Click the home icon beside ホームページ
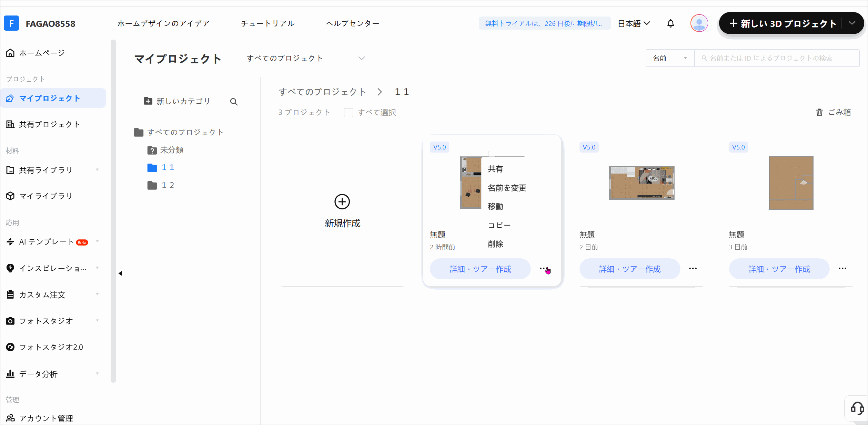 coord(10,53)
